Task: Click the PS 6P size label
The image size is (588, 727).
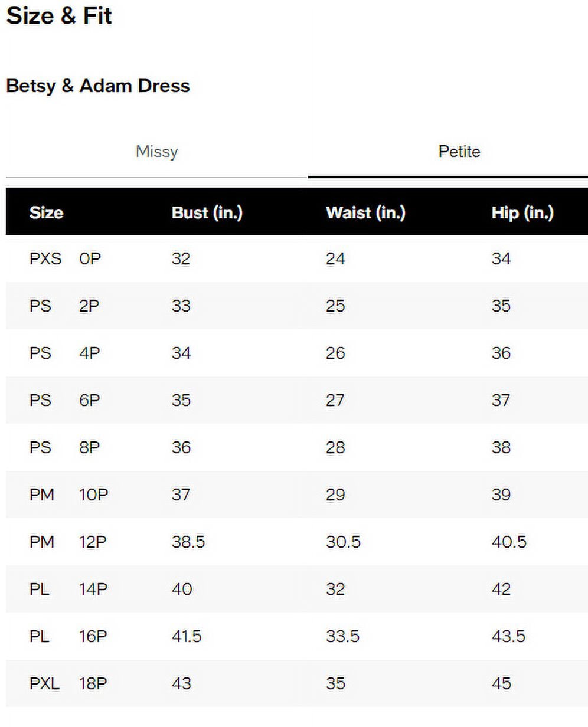Action: [x=65, y=400]
